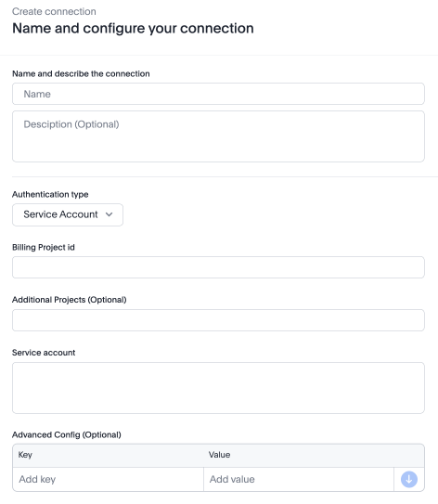438x504 pixels.
Task: Click the Service account field label
Action: [x=44, y=353]
